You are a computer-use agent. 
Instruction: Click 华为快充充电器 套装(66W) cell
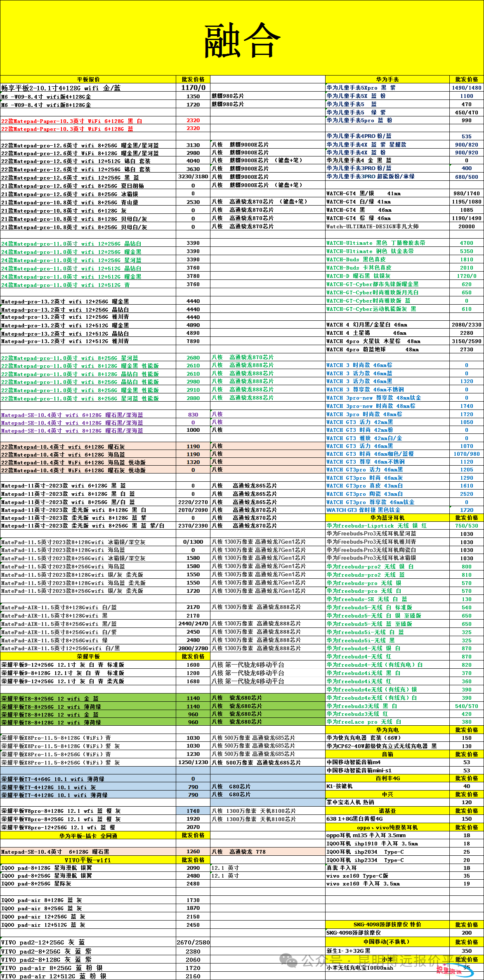pos(387,738)
